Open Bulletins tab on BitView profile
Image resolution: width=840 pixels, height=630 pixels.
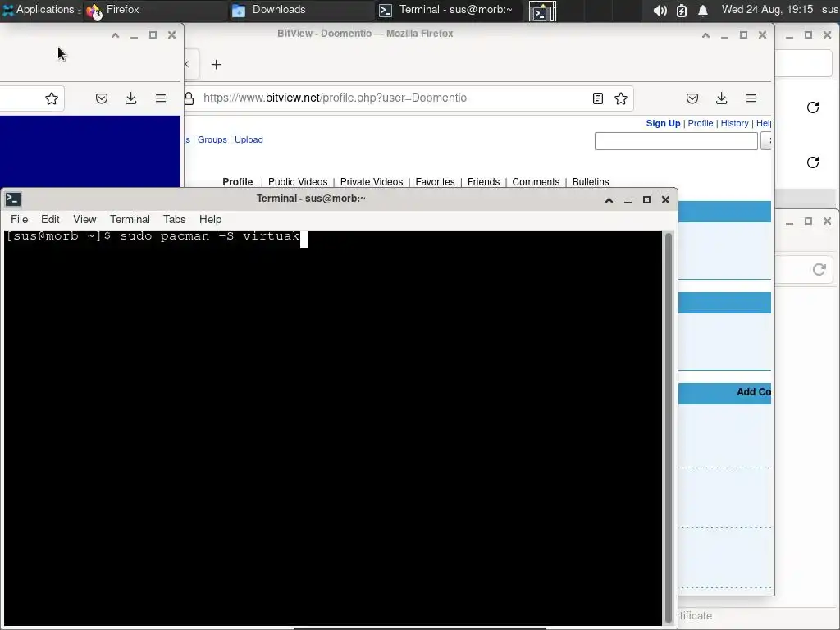(x=591, y=181)
